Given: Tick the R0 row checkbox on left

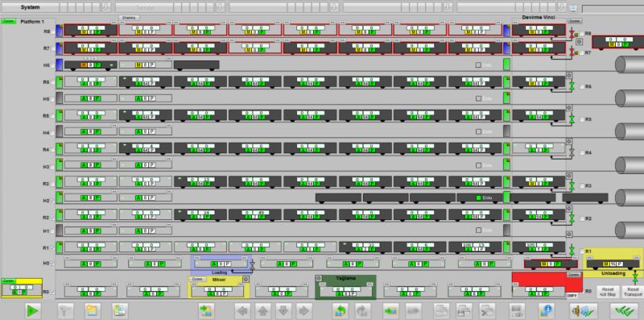Looking at the screenshot, I should point(52,293).
